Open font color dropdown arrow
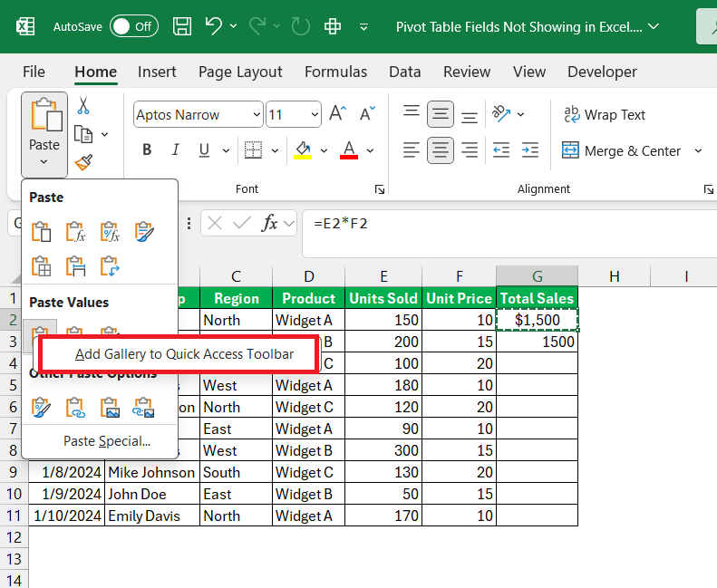Screen dimensions: 717x588 [371, 150]
